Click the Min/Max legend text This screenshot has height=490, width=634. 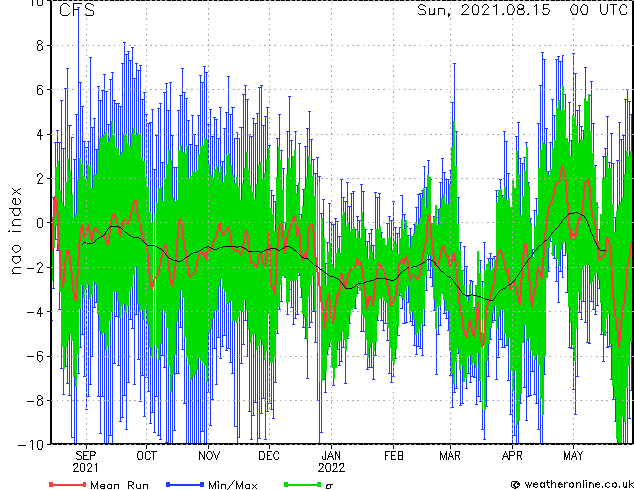coord(232,485)
